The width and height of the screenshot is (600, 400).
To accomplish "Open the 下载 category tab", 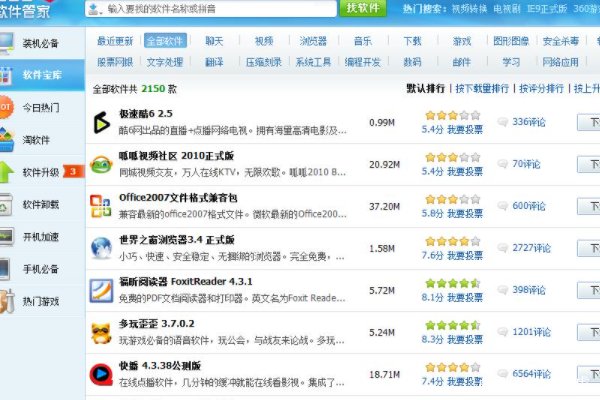I will pyautogui.click(x=412, y=41).
